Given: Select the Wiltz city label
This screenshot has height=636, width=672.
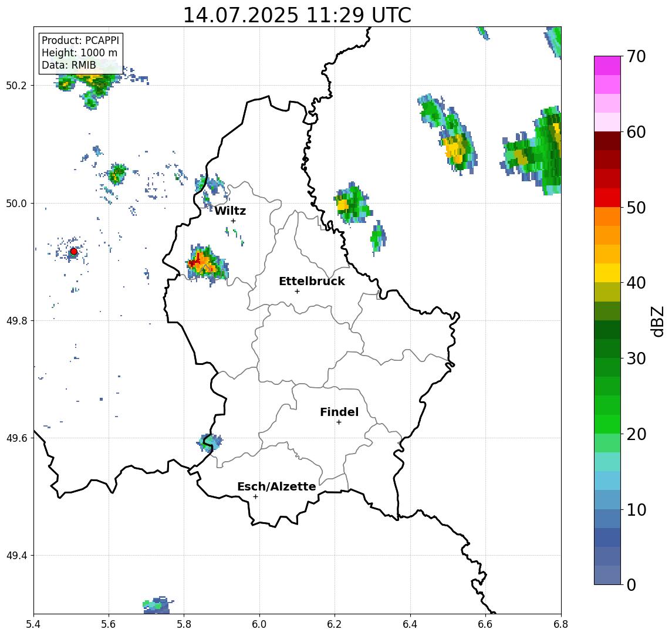Looking at the screenshot, I should coord(230,211).
